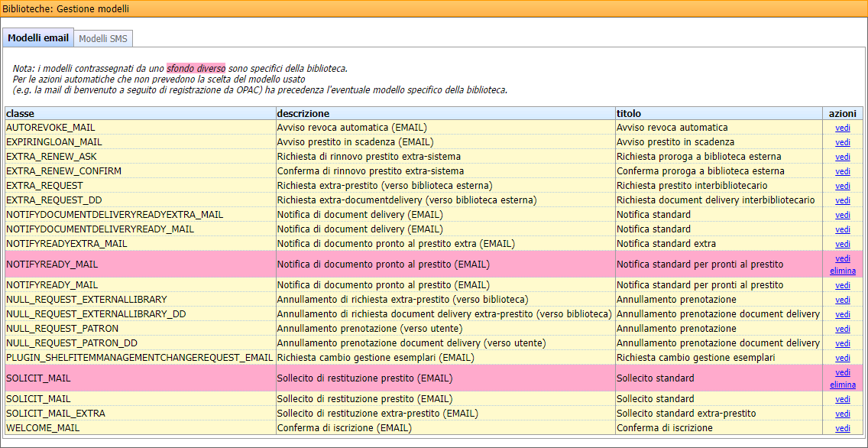
Task: Open the EXTRA_REQUEST_DD template details
Action: coord(842,200)
